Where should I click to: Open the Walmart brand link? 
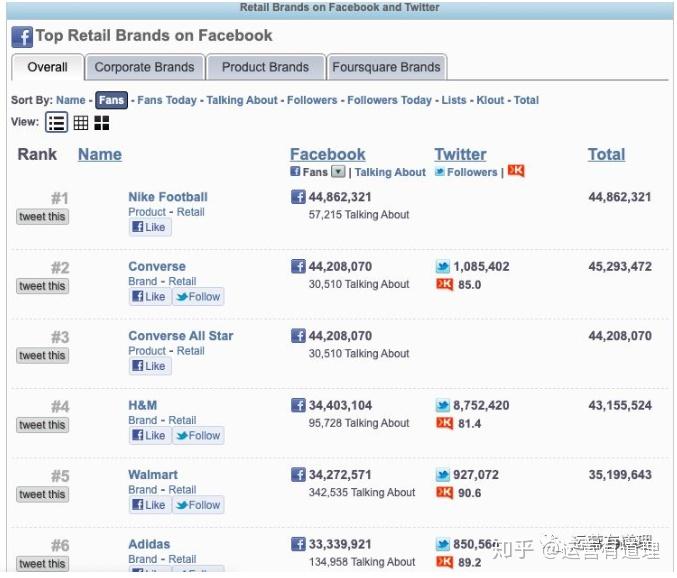[153, 475]
